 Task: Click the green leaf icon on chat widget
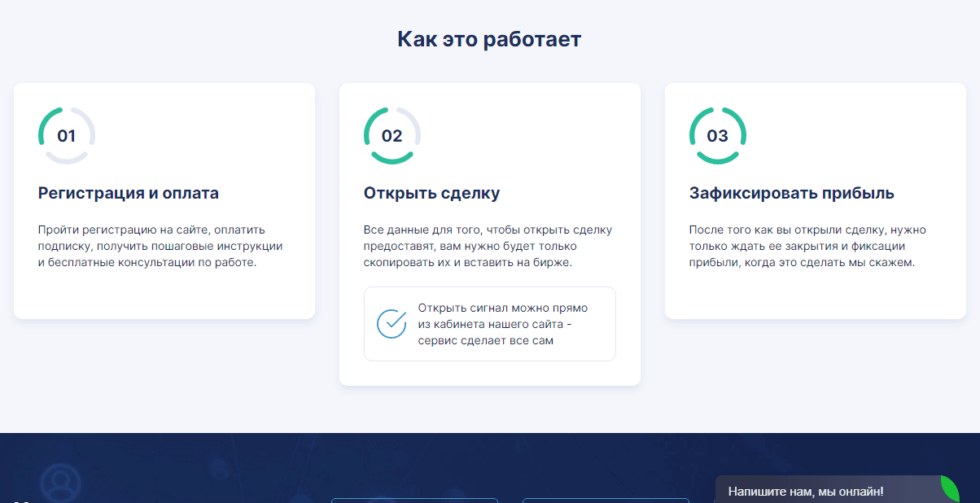(x=951, y=488)
